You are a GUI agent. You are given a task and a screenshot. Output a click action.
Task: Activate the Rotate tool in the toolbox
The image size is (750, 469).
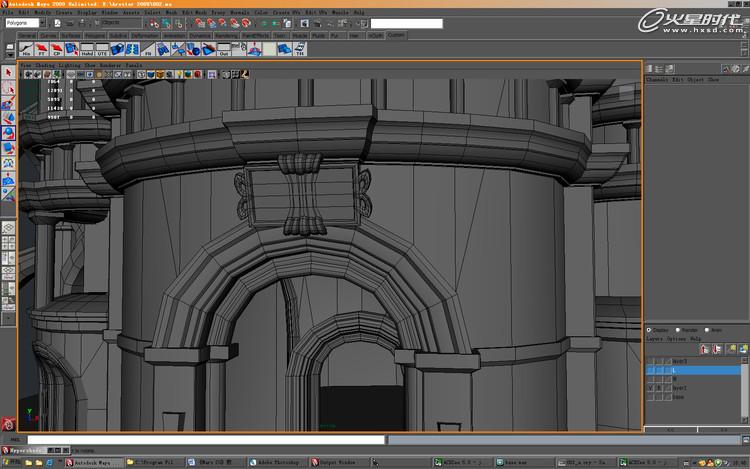pyautogui.click(x=9, y=132)
